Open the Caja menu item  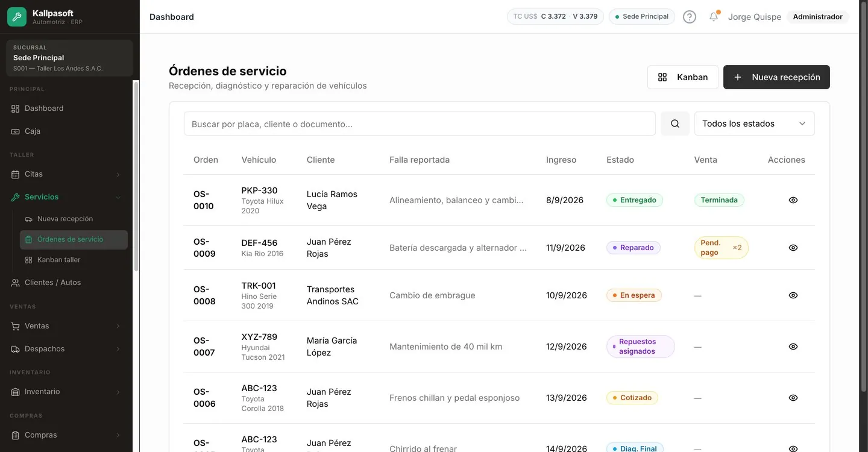click(x=66, y=131)
